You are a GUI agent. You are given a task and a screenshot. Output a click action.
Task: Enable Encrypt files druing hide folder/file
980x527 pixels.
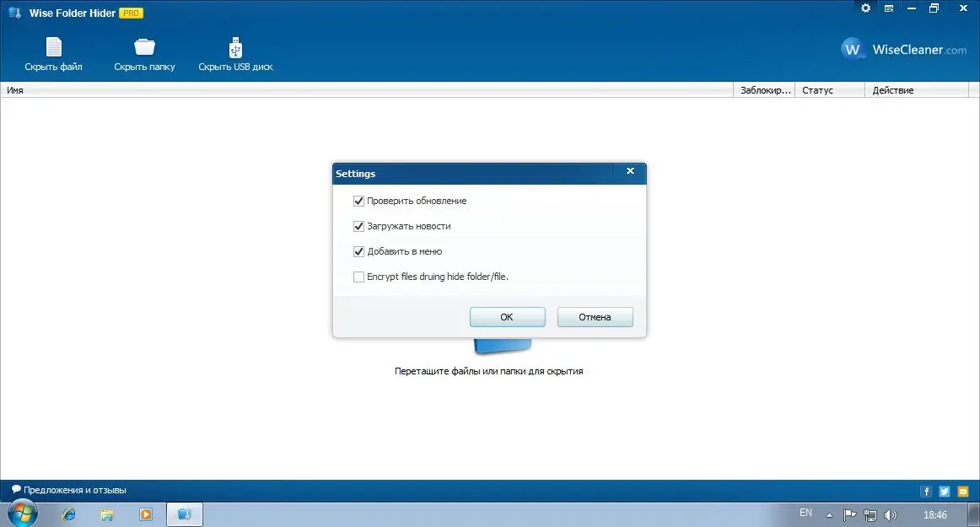click(358, 277)
